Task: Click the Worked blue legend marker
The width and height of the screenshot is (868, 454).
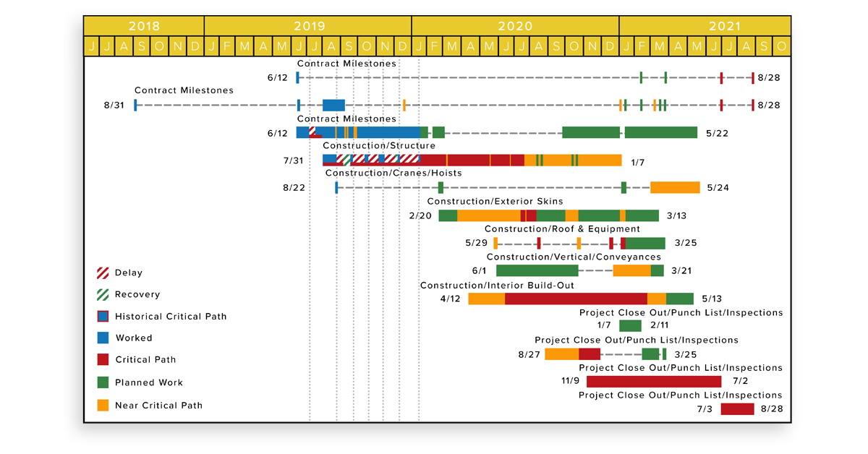Action: (x=101, y=338)
